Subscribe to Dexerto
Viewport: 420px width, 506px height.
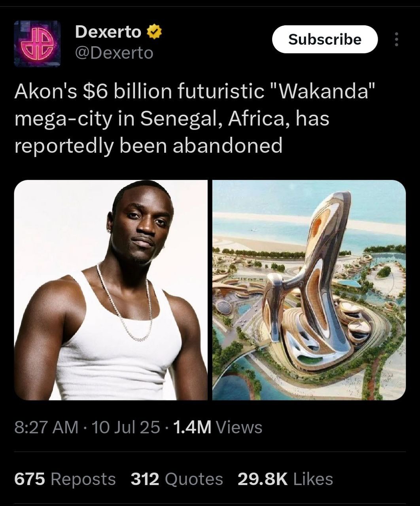click(x=325, y=39)
